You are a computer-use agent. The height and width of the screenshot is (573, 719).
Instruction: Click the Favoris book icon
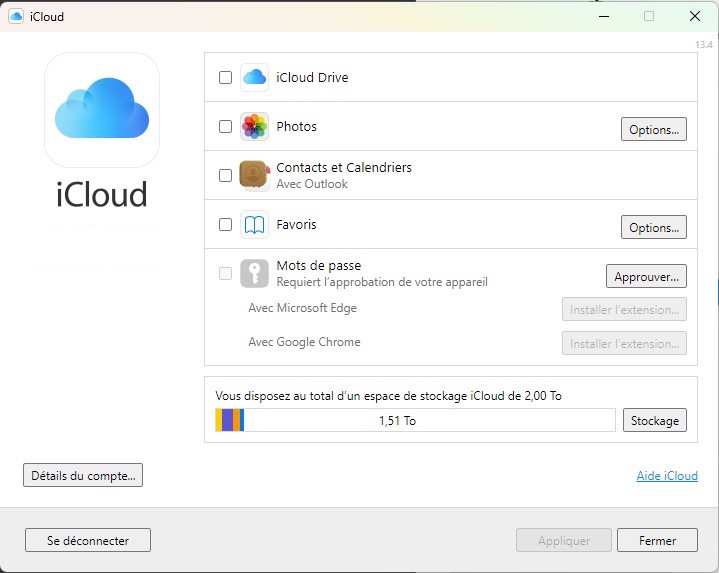pyautogui.click(x=254, y=225)
